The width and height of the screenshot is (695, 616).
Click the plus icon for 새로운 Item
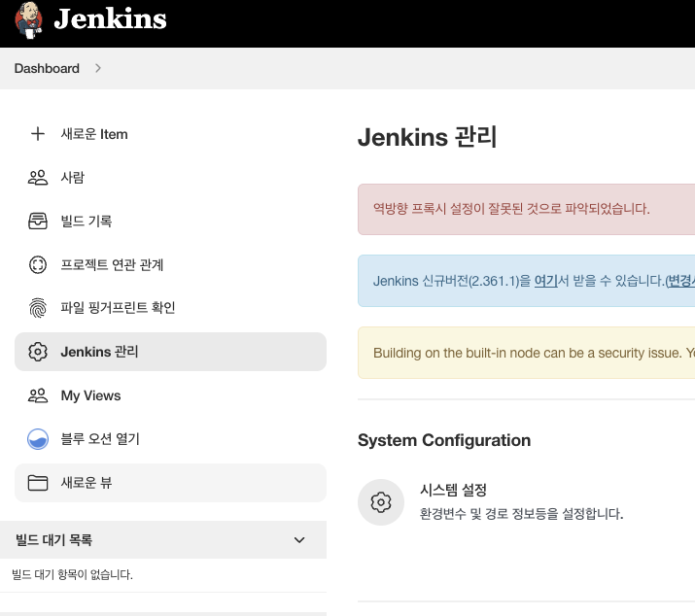point(38,134)
